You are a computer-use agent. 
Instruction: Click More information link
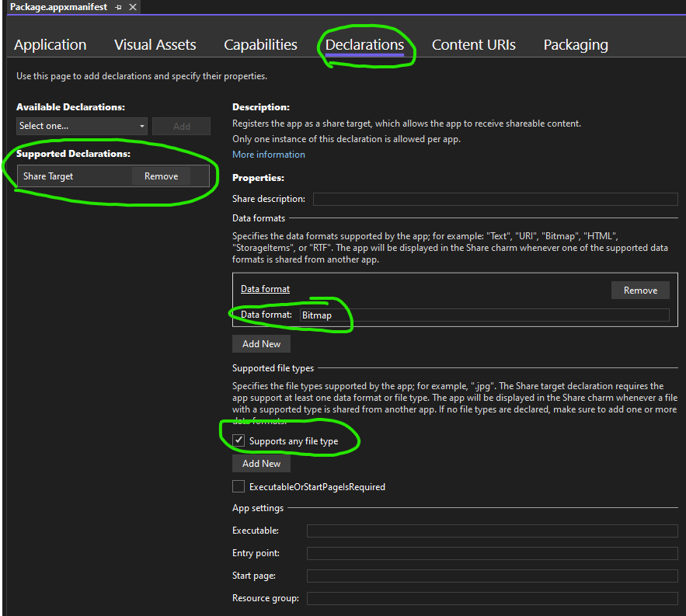coord(268,154)
